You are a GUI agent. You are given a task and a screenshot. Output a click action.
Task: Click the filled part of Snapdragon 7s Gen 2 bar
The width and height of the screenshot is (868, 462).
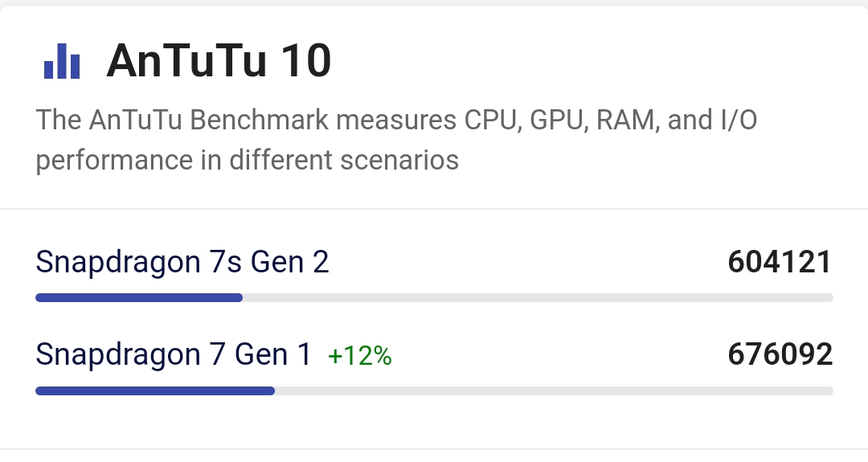coord(138,297)
